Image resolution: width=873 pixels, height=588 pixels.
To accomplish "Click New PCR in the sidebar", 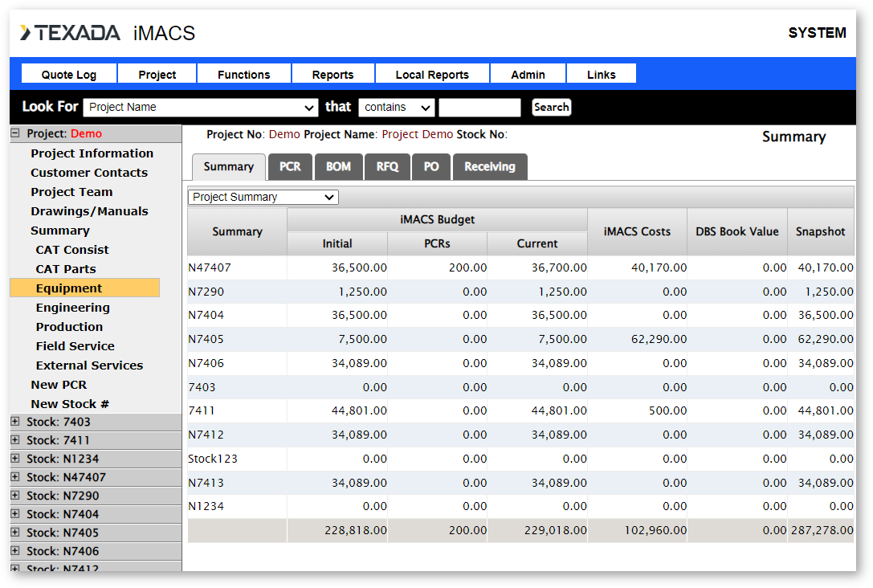I will [x=59, y=385].
